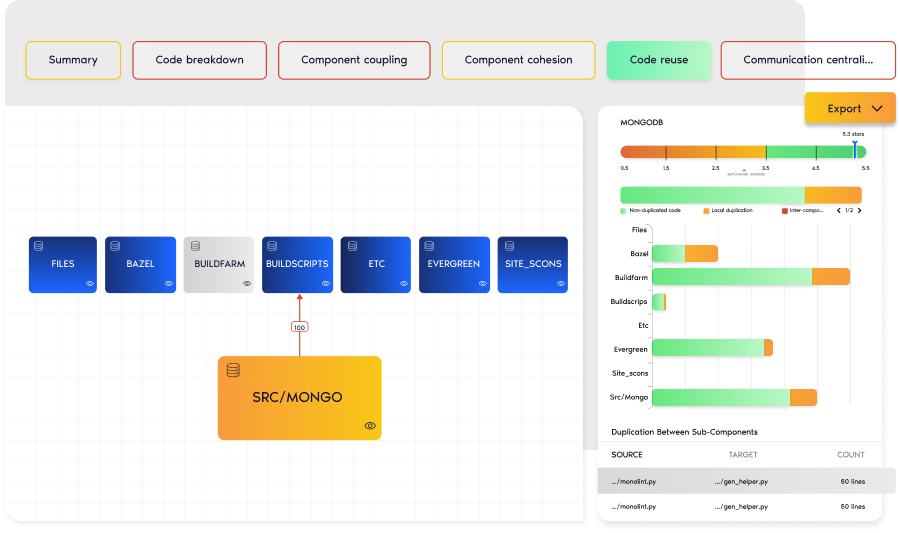The width and height of the screenshot is (900, 533).
Task: Sort table by TARGET column
Action: [x=743, y=454]
